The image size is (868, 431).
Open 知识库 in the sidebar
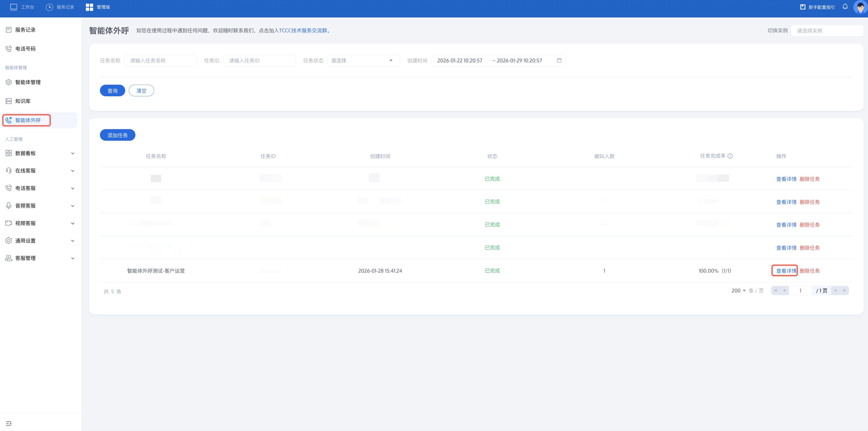point(23,101)
